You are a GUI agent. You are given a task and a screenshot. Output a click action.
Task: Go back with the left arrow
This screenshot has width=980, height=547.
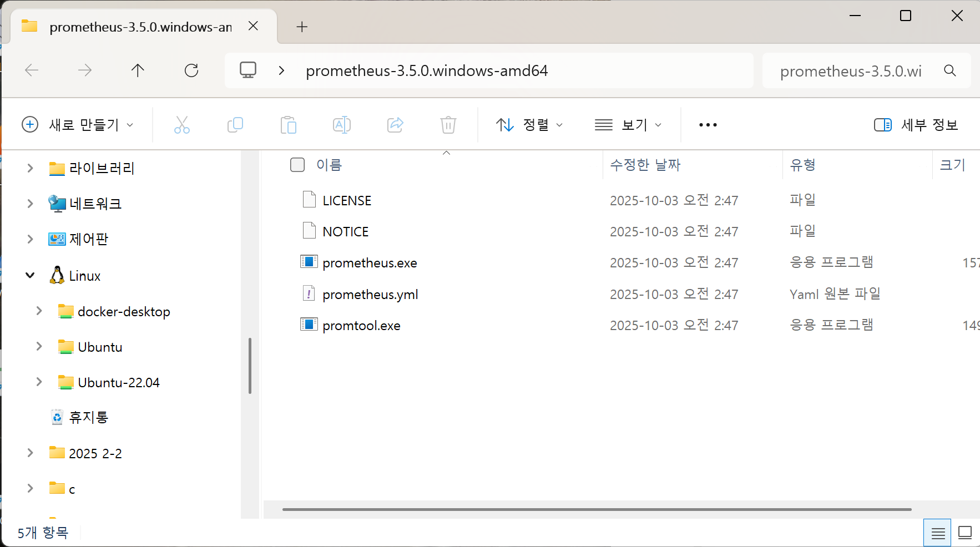[x=32, y=70]
